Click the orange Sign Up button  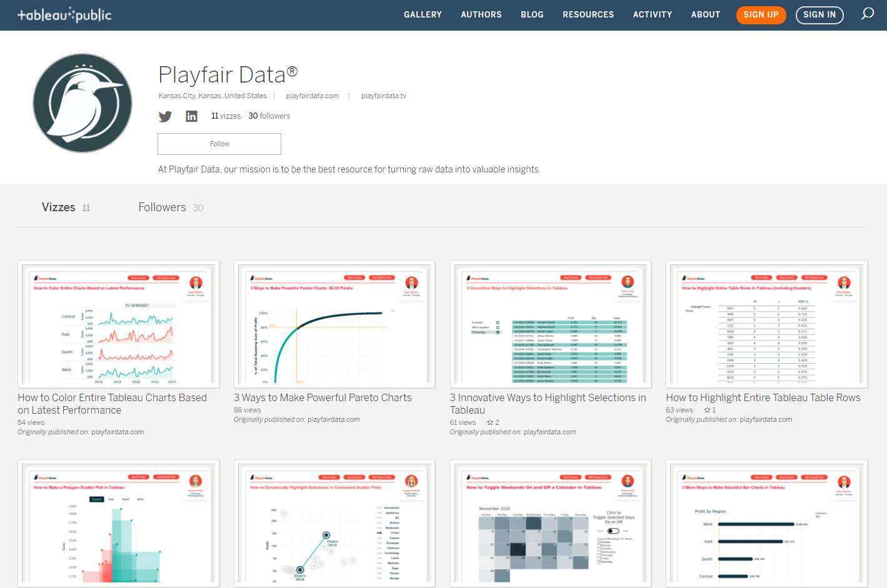761,15
